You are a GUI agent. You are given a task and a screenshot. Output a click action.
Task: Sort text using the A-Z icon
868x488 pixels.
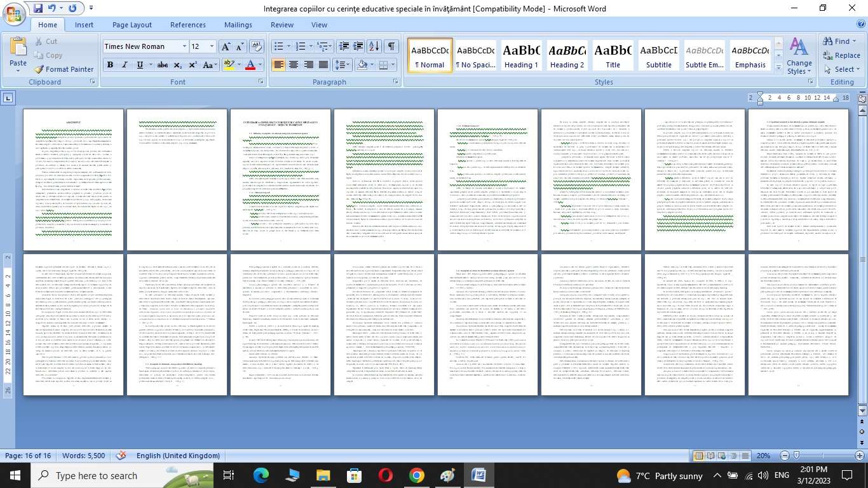point(374,46)
